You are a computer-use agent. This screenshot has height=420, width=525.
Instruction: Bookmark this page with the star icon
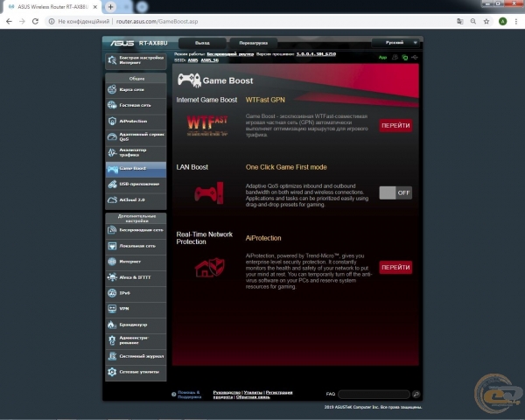pyautogui.click(x=486, y=21)
